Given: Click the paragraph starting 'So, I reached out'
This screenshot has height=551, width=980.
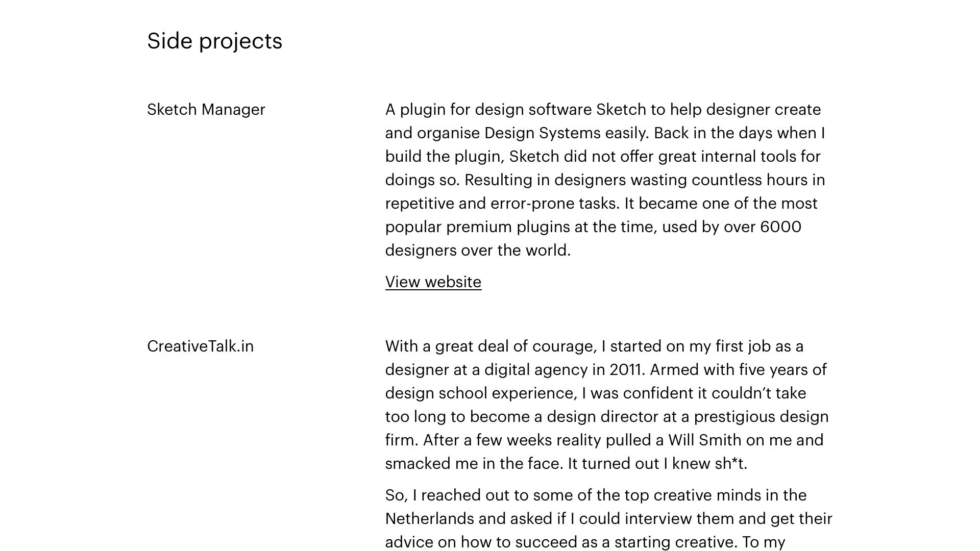Looking at the screenshot, I should [608, 519].
